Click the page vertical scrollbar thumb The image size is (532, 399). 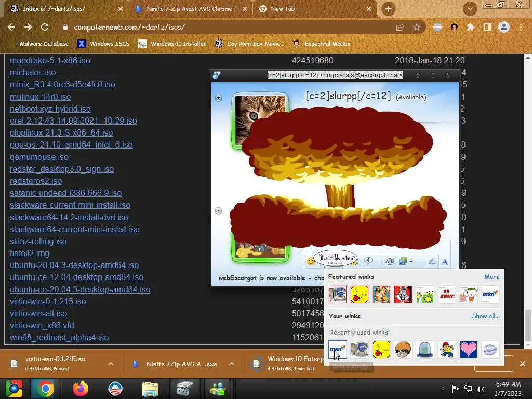click(528, 326)
